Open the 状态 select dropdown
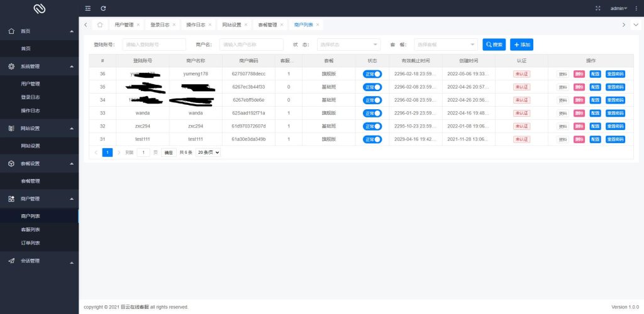The image size is (644, 314). coord(348,45)
